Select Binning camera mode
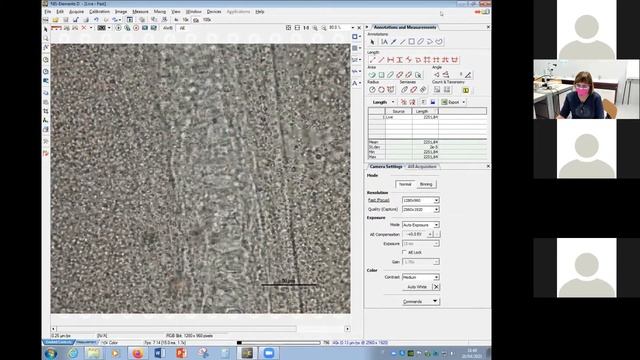Screen dimensions: 640x360 426,184
